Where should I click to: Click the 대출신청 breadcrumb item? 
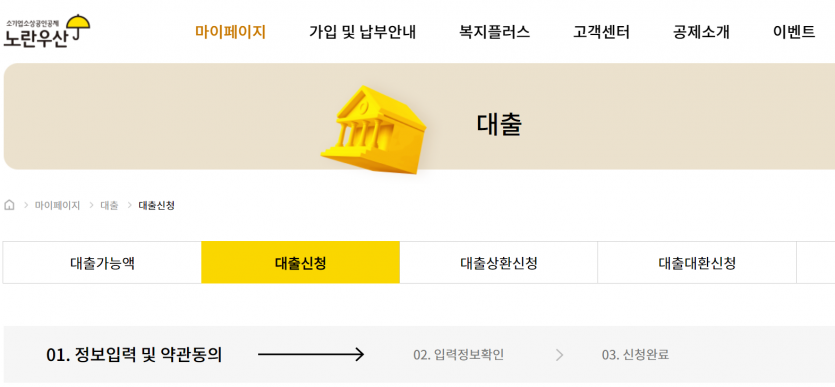pyautogui.click(x=157, y=205)
